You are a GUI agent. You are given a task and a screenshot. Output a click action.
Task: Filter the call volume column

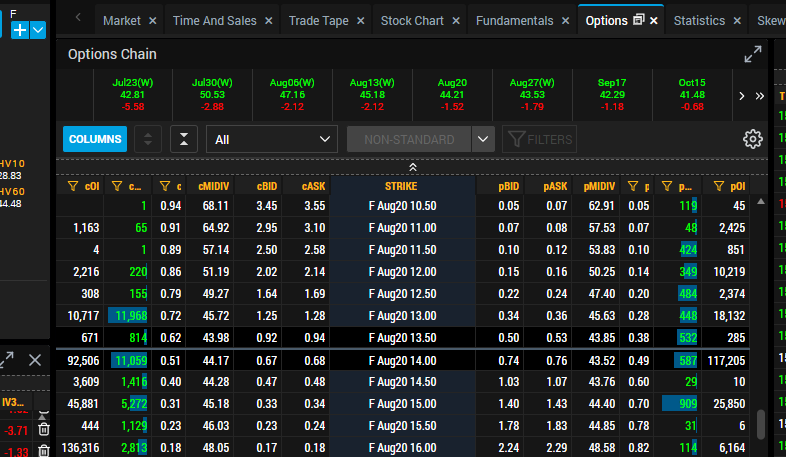tap(117, 186)
